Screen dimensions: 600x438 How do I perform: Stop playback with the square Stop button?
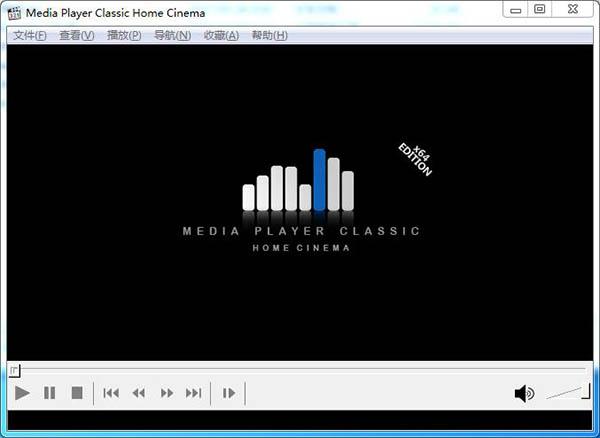(x=77, y=393)
